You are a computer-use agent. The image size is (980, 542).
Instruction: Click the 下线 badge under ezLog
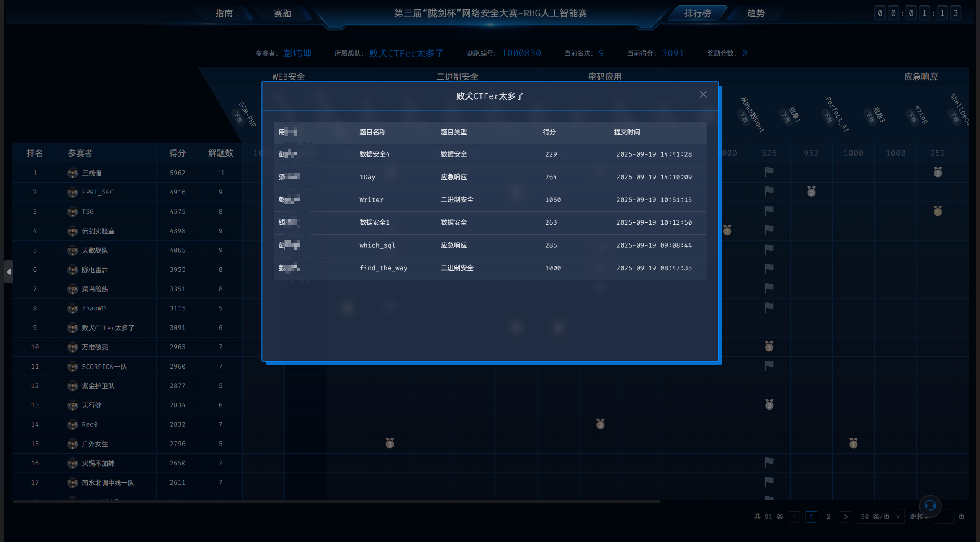click(x=913, y=118)
